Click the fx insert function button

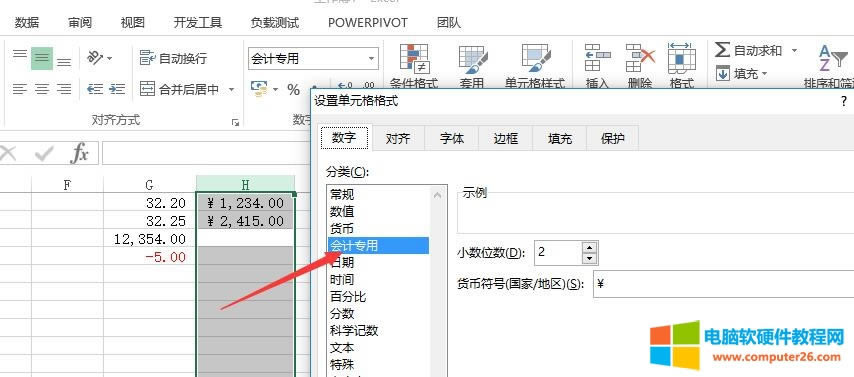[80, 154]
